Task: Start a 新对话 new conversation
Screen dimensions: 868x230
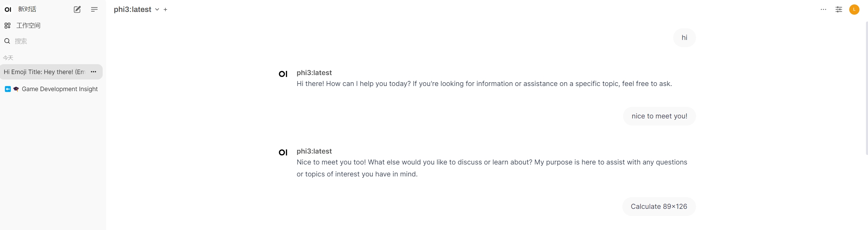Action: pyautogui.click(x=27, y=9)
